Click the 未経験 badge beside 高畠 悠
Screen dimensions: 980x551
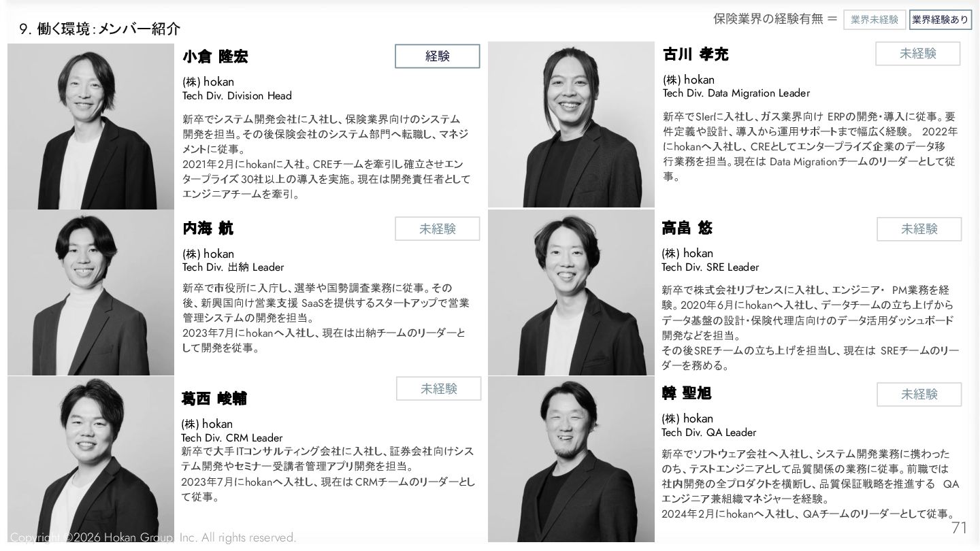(x=919, y=229)
